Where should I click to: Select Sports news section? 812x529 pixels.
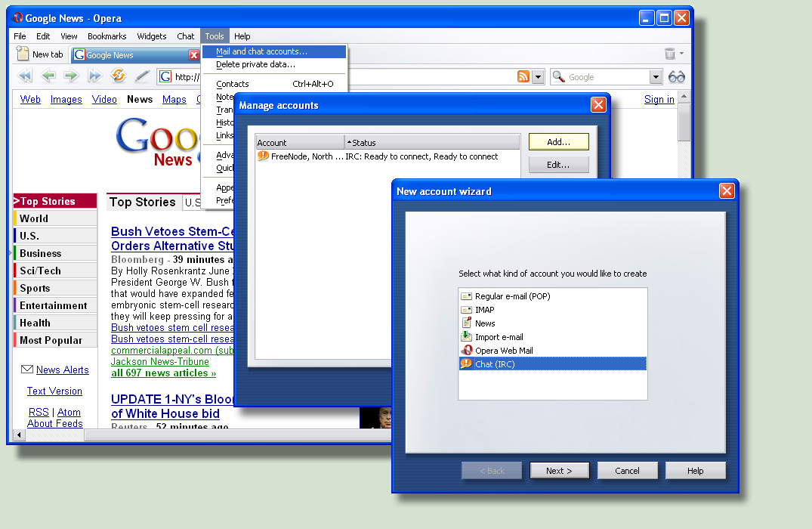pyautogui.click(x=55, y=288)
